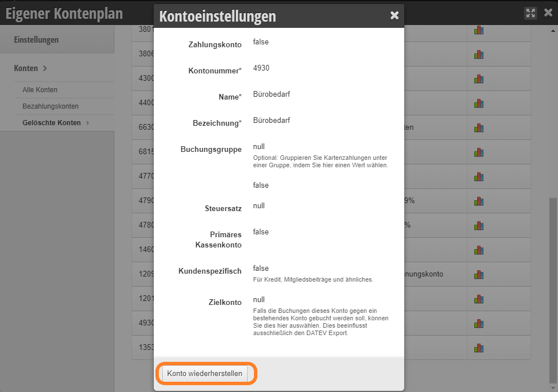This screenshot has width=558, height=392.
Task: Click the bar chart icon in row 4930
Action: (479, 324)
